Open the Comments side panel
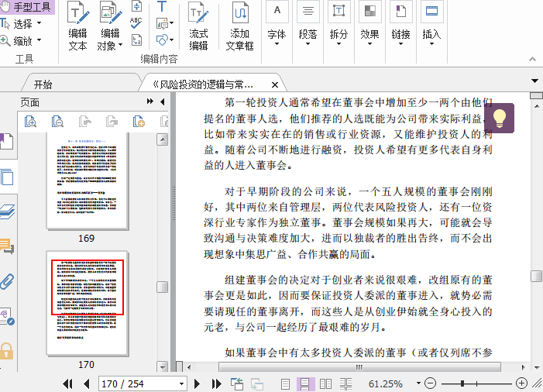This screenshot has height=392, width=543. tap(6, 246)
